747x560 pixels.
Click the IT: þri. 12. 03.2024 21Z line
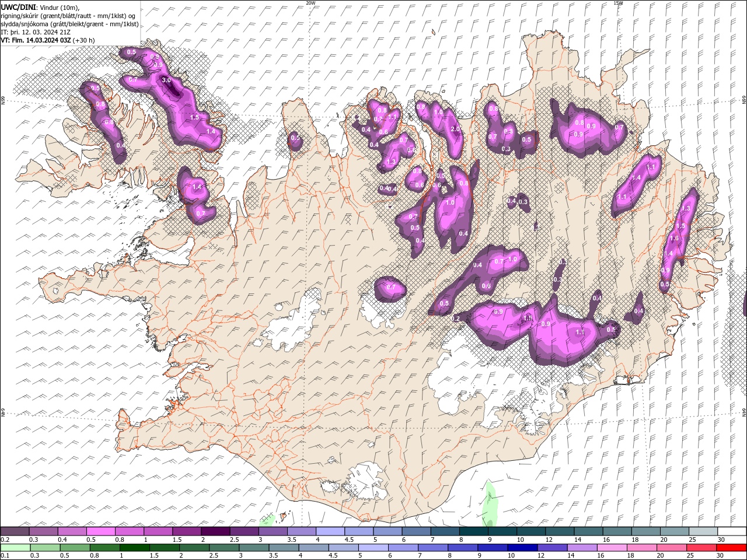(x=36, y=32)
